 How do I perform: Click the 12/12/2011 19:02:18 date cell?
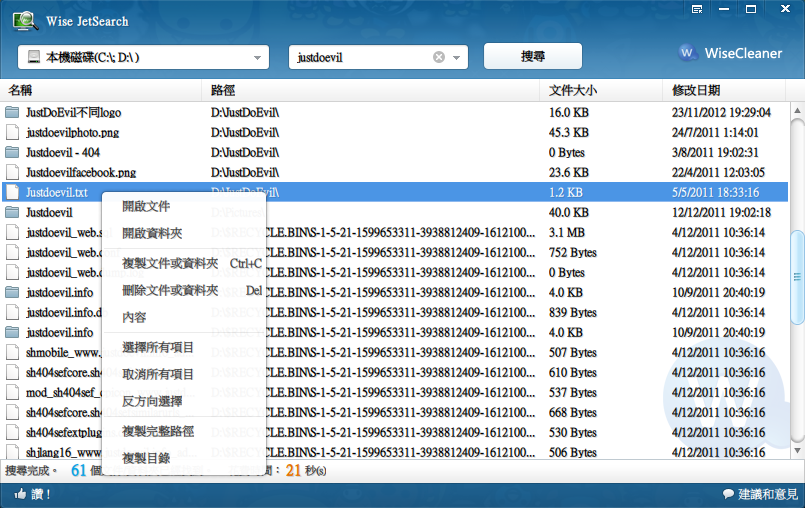point(721,212)
